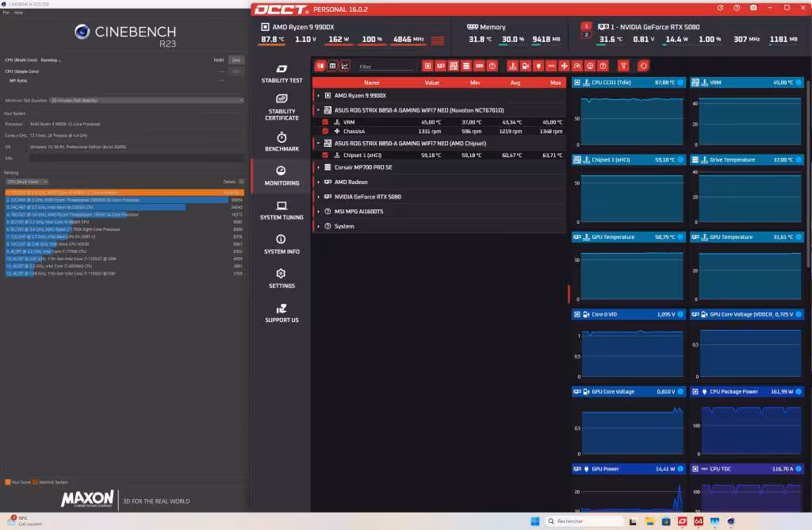
Task: Expand the System sensor group
Action: tap(319, 226)
